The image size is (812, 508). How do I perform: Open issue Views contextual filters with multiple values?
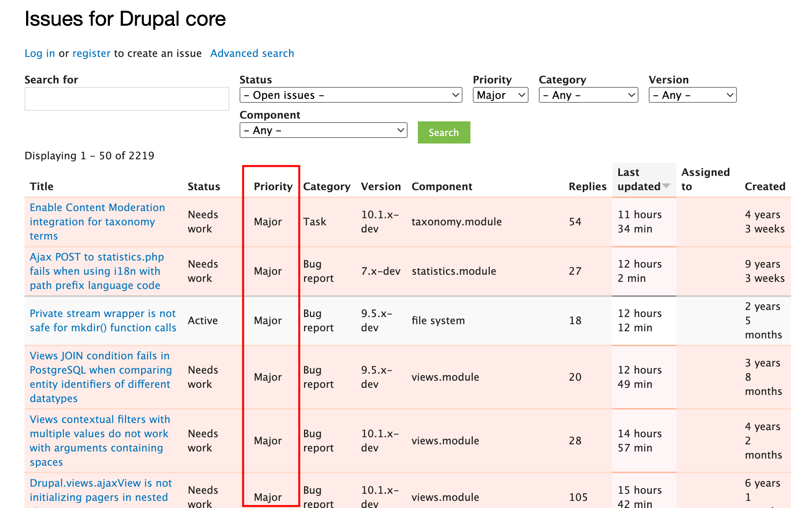click(100, 441)
